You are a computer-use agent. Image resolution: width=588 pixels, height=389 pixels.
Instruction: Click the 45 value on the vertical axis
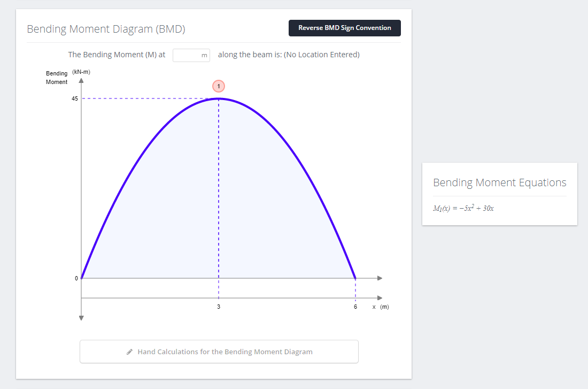coord(75,99)
